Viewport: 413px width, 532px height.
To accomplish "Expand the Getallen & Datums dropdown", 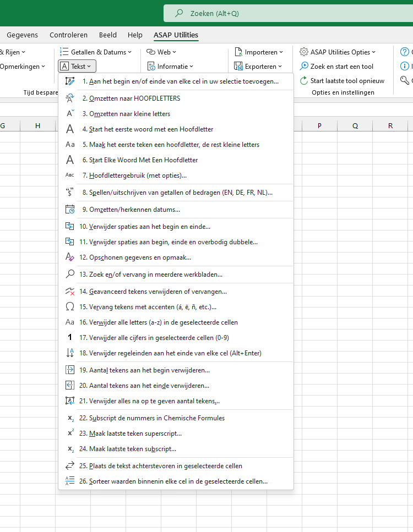I will (96, 52).
